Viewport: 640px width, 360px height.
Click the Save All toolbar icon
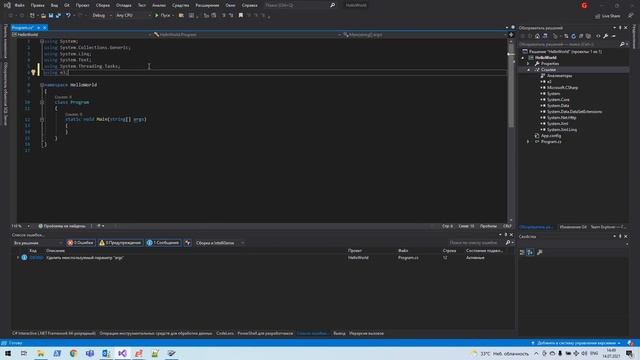pyautogui.click(x=58, y=16)
